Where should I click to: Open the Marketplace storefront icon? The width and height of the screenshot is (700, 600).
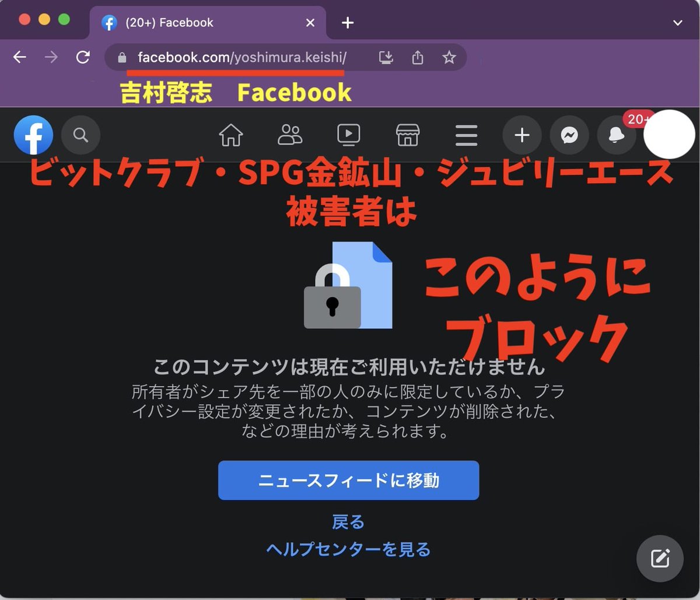pyautogui.click(x=408, y=135)
